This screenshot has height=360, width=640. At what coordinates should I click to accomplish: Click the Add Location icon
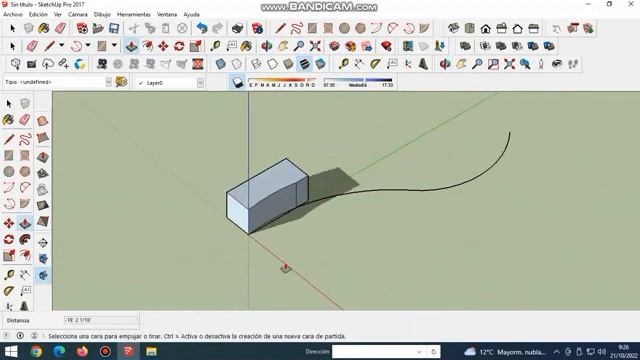(408, 46)
